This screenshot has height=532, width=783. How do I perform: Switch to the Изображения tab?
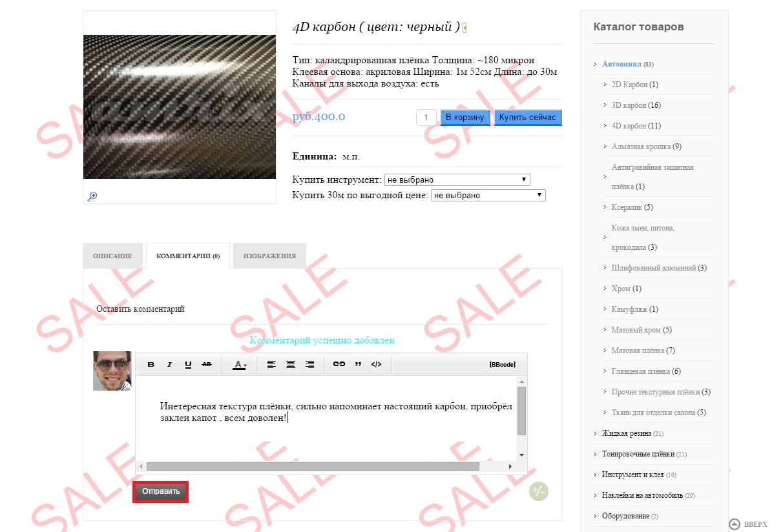click(x=269, y=256)
